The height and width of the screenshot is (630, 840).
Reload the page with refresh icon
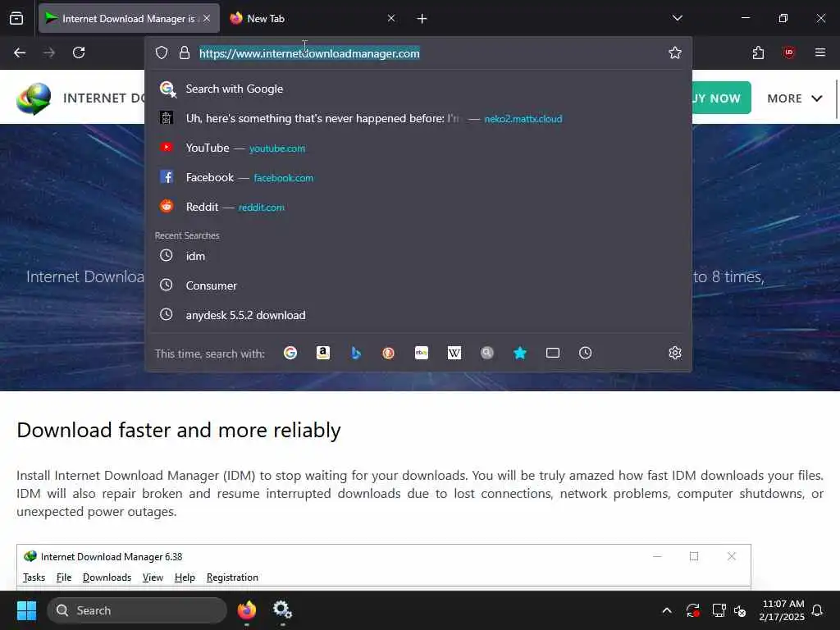pyautogui.click(x=79, y=52)
